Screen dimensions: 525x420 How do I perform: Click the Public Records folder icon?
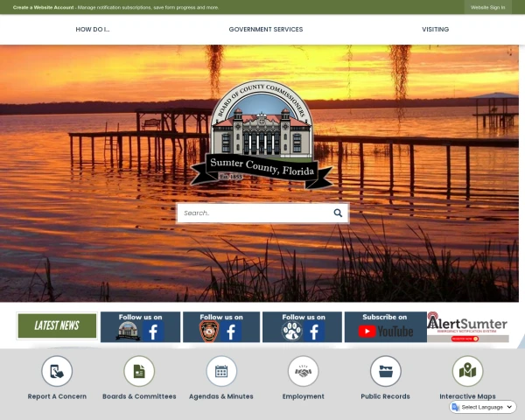click(x=385, y=371)
